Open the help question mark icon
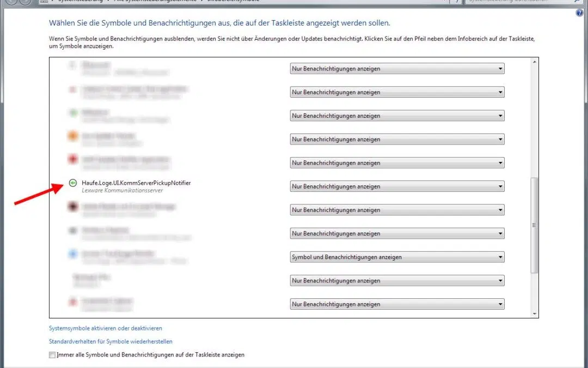 click(x=579, y=13)
